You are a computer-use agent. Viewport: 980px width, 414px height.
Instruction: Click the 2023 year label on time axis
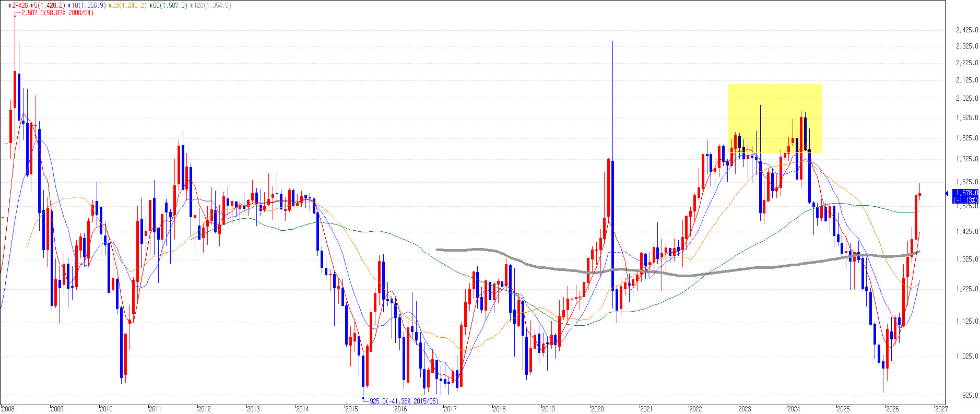click(x=745, y=409)
